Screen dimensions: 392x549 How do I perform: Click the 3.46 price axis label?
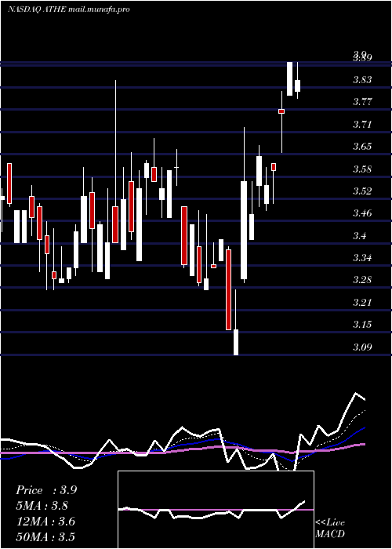362,213
